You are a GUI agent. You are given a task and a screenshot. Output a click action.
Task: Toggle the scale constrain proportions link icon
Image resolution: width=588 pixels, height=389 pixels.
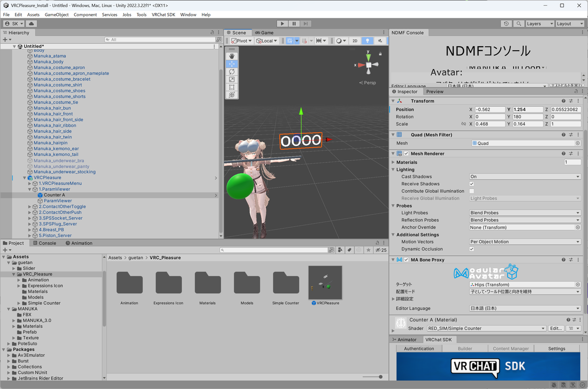pyautogui.click(x=463, y=124)
